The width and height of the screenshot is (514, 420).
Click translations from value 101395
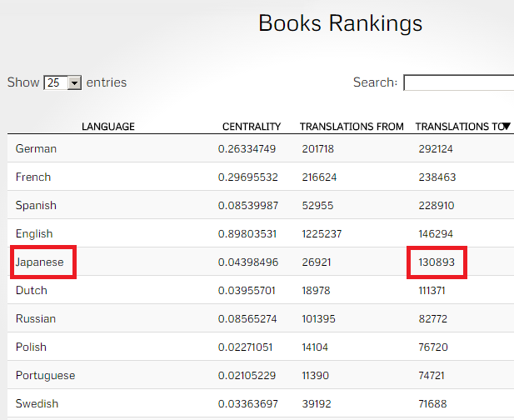coord(318,318)
